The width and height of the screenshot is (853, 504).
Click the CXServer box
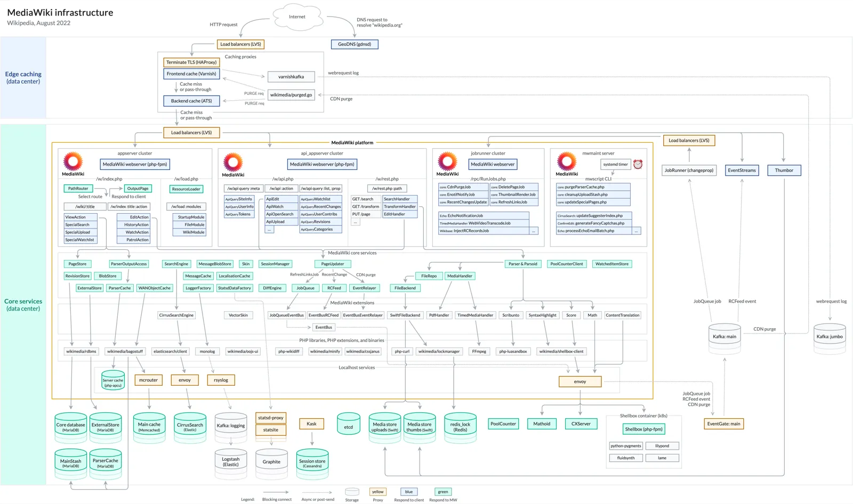(x=581, y=424)
